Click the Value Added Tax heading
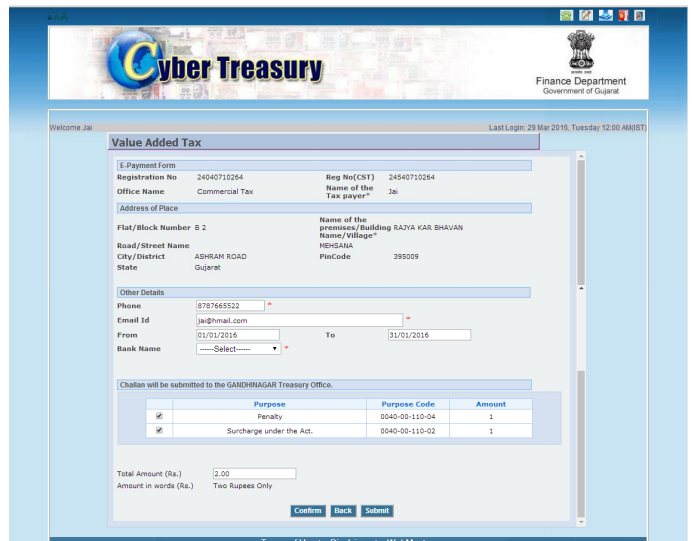Screen dimensions: 693x541 tap(156, 142)
